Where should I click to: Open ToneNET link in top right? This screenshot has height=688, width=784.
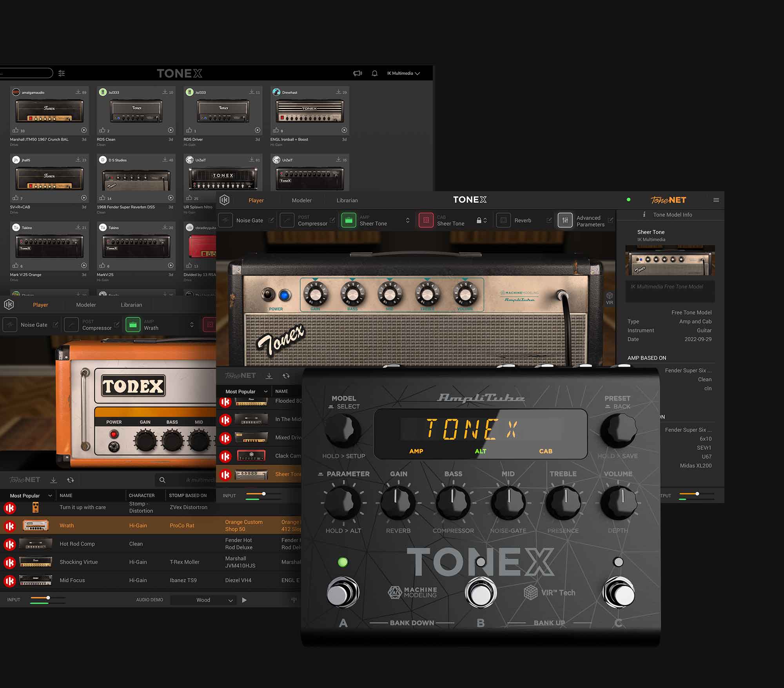tap(668, 200)
